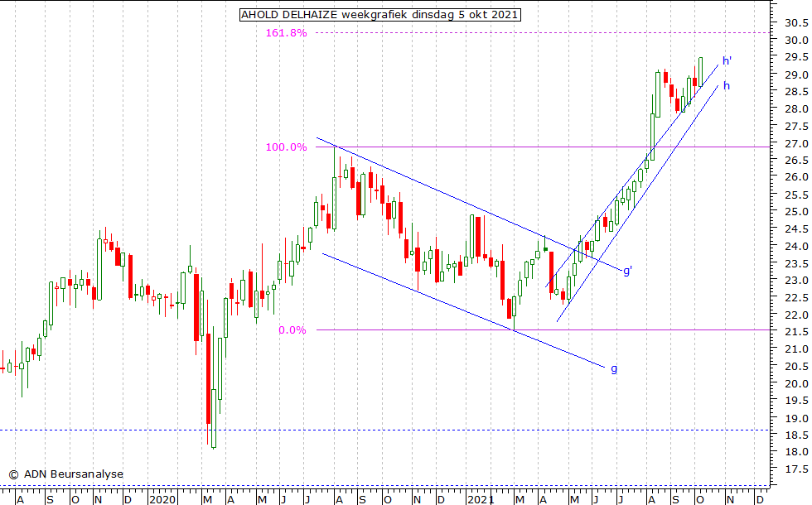This screenshot has height=505, width=812.
Task: Click the 20.5 price axis value
Action: click(796, 366)
